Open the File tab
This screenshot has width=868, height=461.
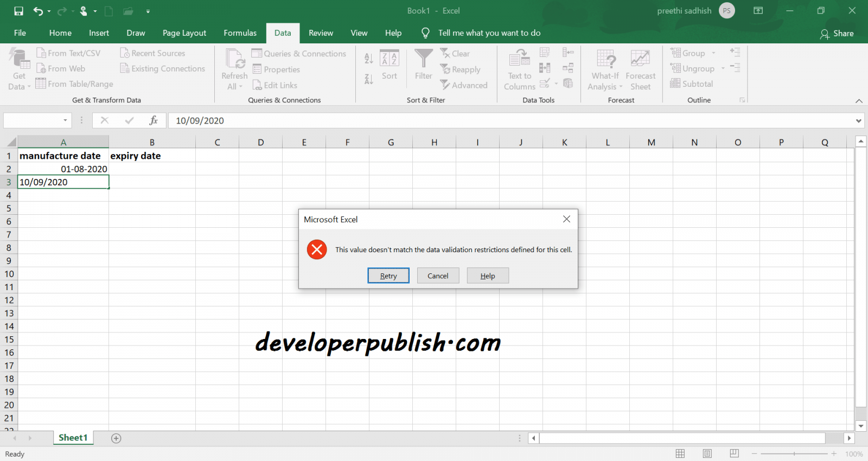20,33
